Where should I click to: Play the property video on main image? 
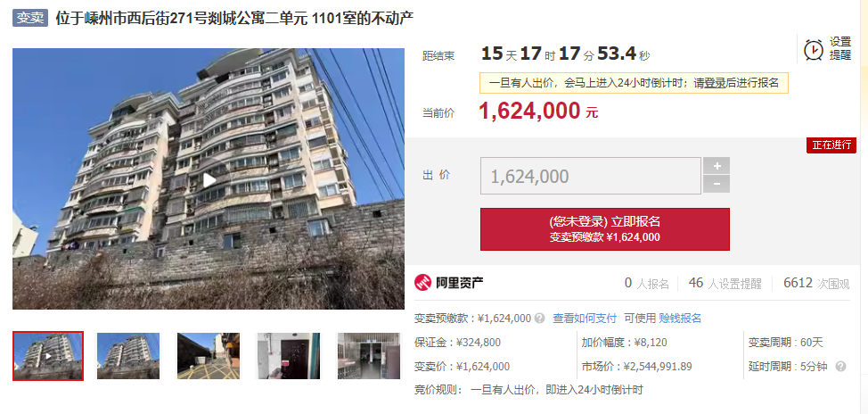point(209,180)
